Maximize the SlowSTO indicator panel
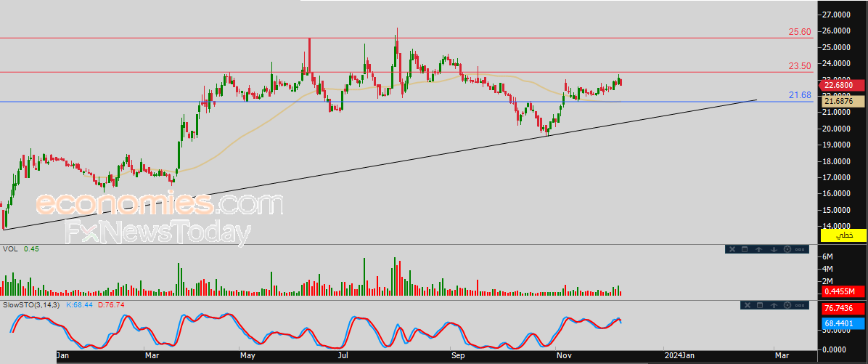 759,305
